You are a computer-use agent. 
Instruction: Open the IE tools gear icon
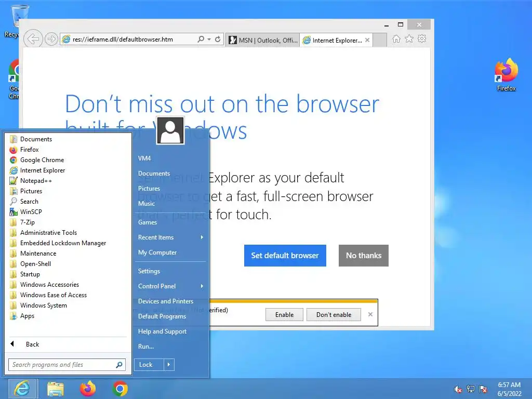422,39
